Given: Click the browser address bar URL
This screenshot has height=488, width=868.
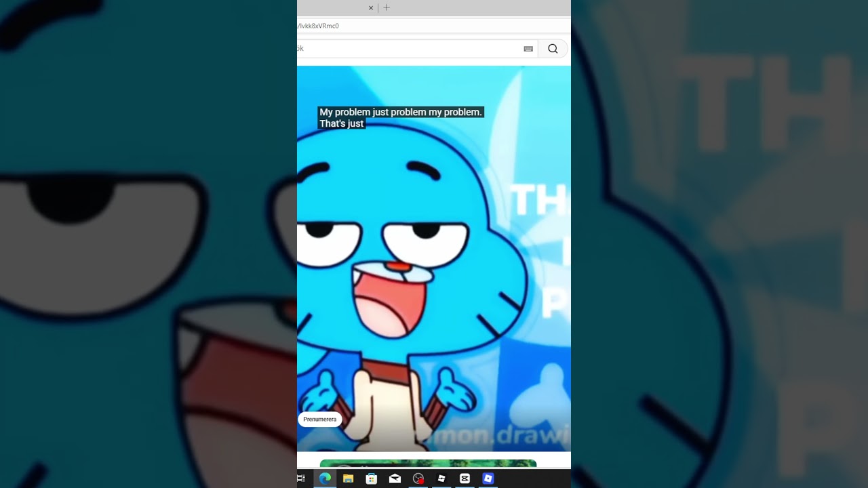Looking at the screenshot, I should [318, 26].
